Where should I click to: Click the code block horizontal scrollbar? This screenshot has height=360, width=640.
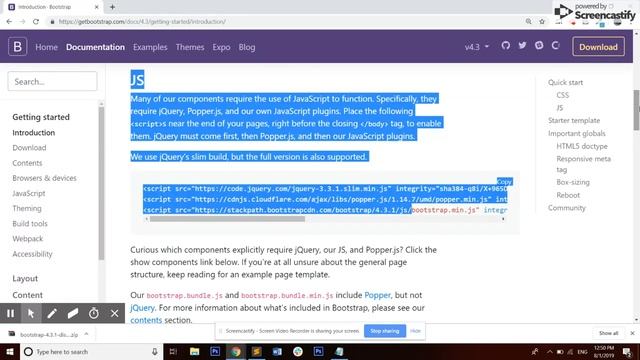pyautogui.click(x=227, y=219)
